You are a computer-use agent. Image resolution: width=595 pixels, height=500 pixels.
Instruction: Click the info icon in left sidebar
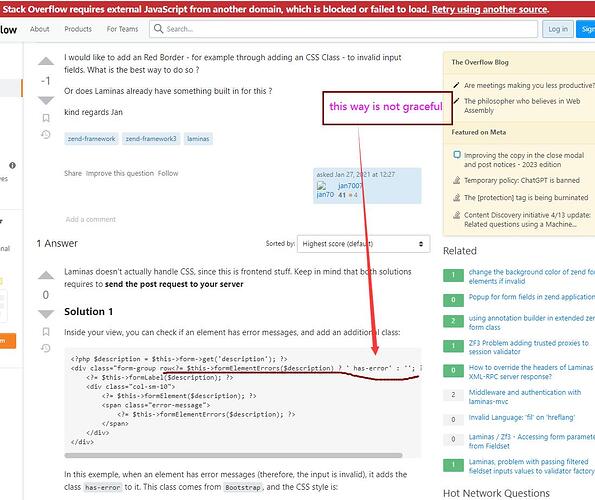coord(13,165)
